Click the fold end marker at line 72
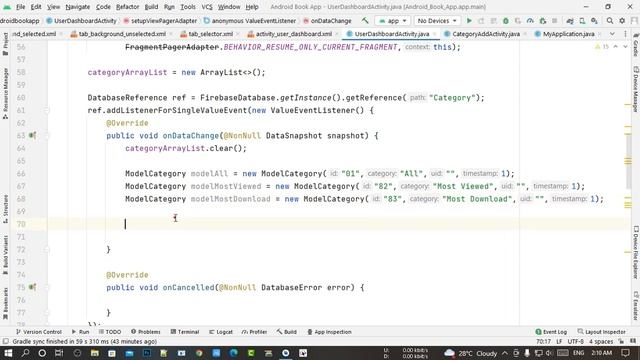This screenshot has width=640, height=360. pyautogui.click(x=46, y=249)
